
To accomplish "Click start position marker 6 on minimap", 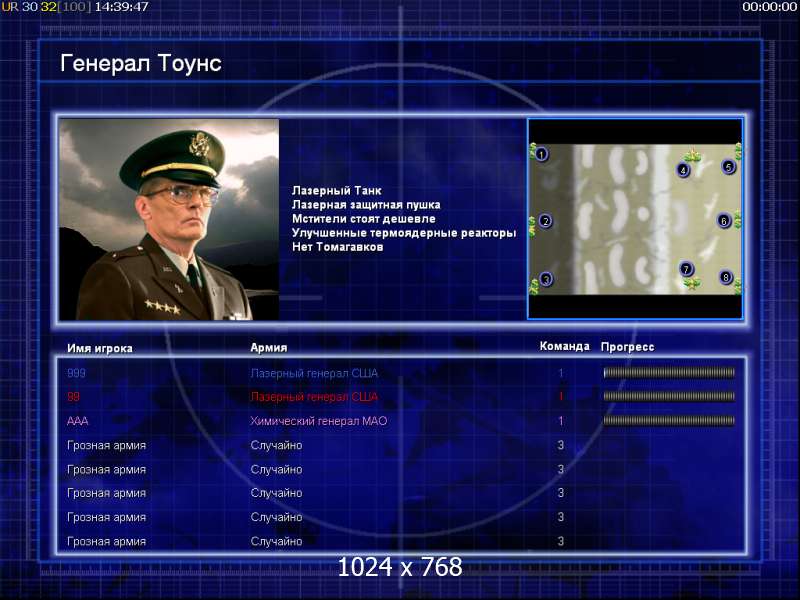I will pos(723,221).
